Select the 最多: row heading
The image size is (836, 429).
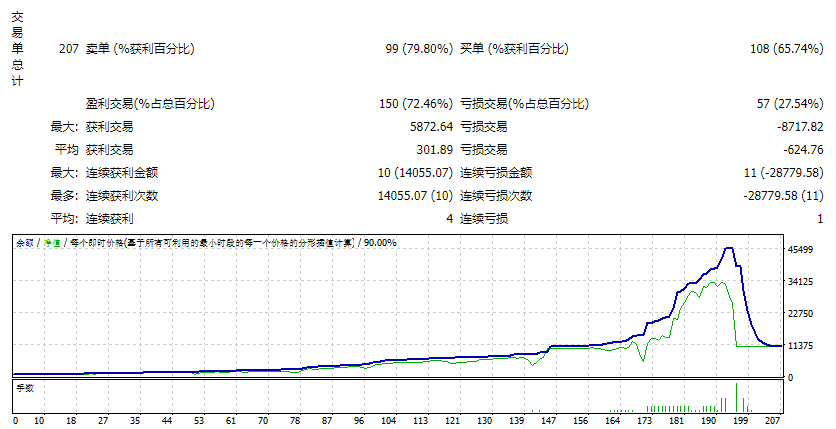coord(64,196)
